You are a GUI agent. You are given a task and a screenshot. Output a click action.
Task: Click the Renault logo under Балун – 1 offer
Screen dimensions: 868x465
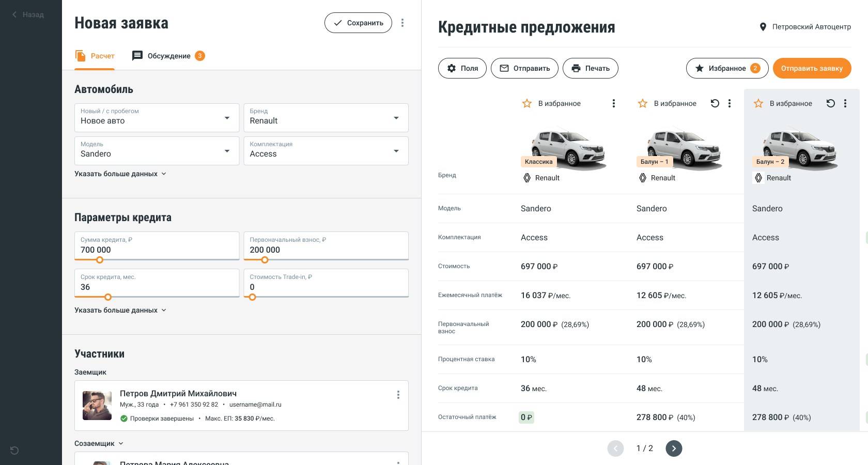[643, 178]
